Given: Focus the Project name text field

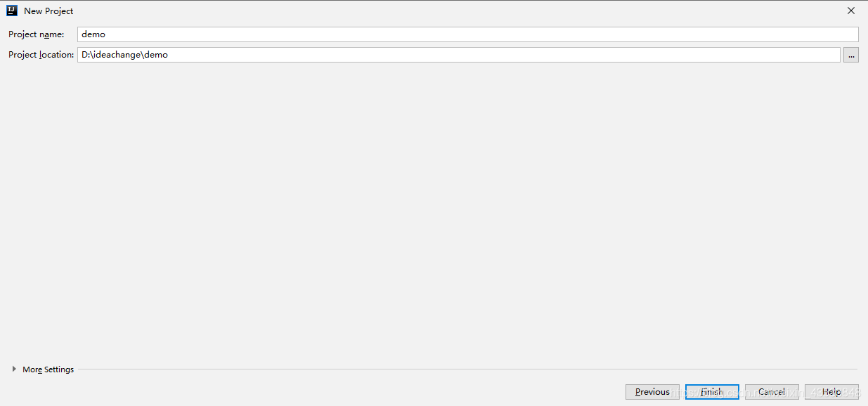Looking at the screenshot, I should click(468, 34).
